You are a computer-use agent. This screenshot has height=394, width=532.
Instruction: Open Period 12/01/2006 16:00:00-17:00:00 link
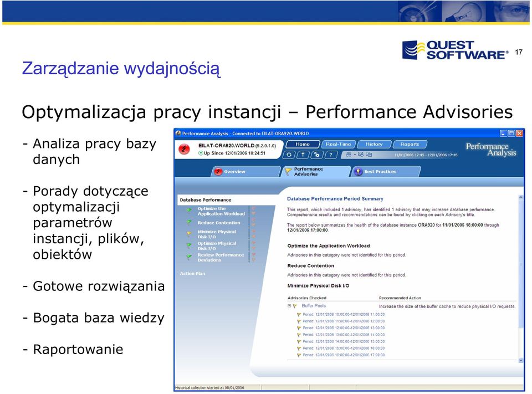point(344,355)
